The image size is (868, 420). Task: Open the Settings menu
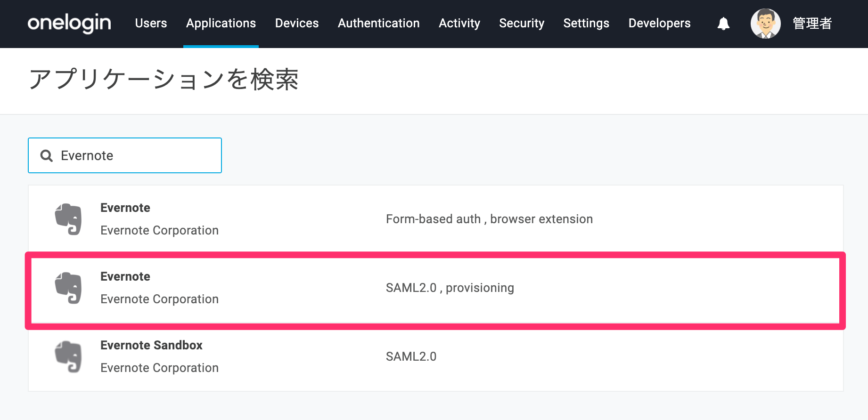586,23
